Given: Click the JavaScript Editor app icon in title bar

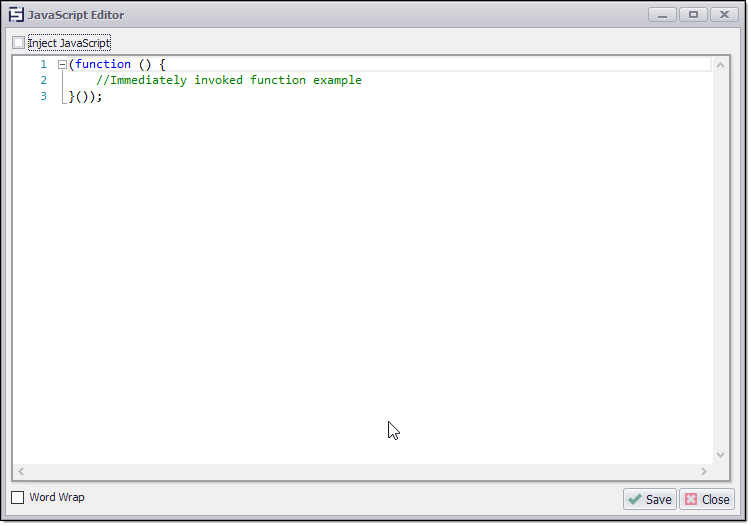Looking at the screenshot, I should (16, 15).
